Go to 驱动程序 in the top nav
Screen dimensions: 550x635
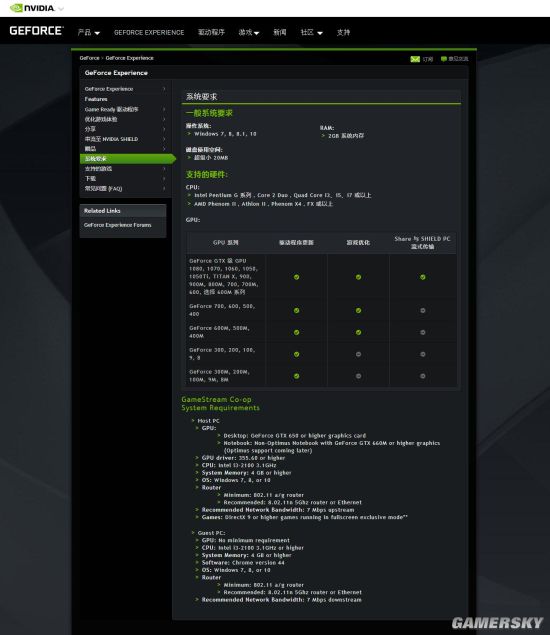click(x=211, y=32)
